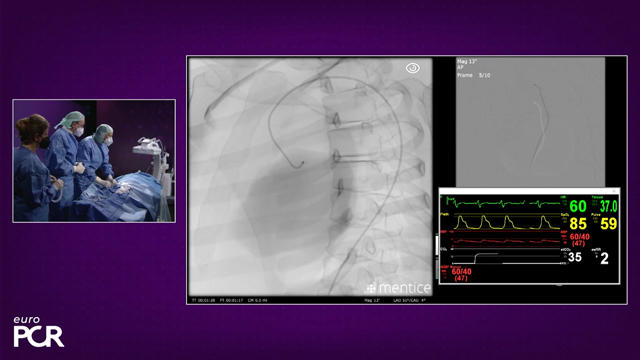Viewport: 640px width, 360px height.
Task: Click the respiratory rate value 2
Action: (604, 258)
